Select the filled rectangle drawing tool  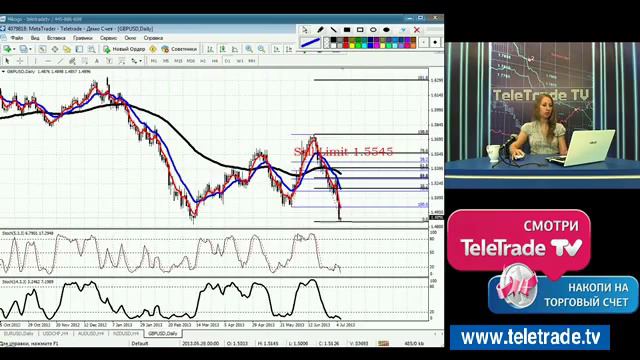(x=347, y=30)
